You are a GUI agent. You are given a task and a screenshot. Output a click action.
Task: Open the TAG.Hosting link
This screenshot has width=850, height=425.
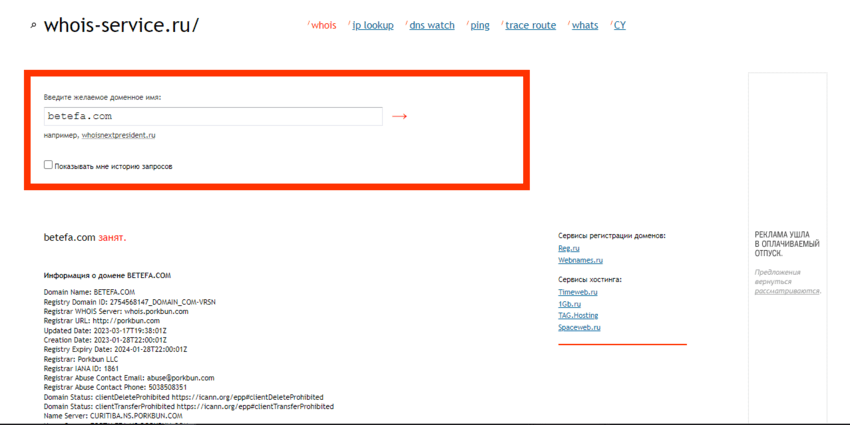coord(578,316)
